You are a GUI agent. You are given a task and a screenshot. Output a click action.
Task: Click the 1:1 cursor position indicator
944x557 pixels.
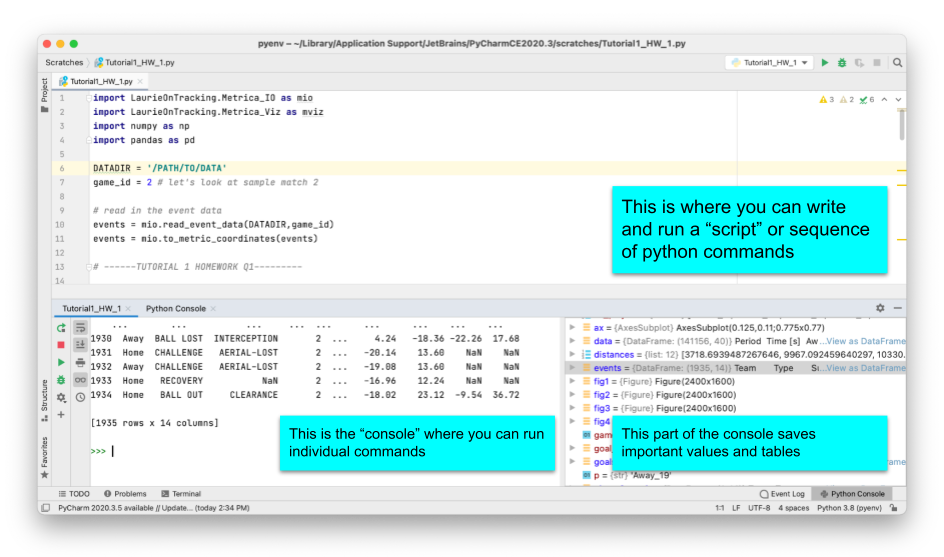pos(719,508)
